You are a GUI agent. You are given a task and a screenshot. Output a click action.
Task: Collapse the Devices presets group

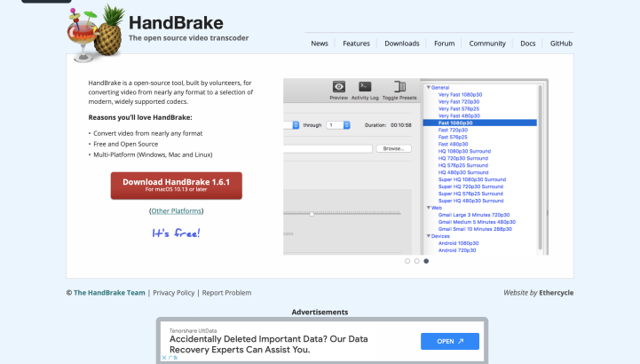point(428,236)
